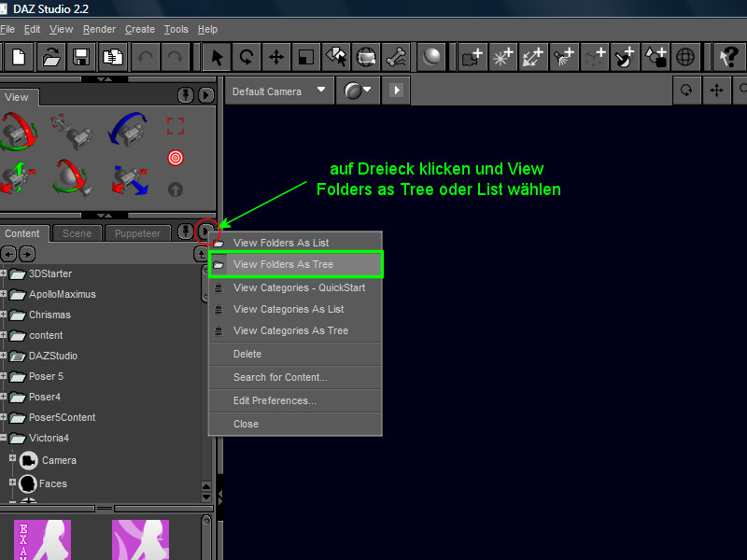Collapse the Victoria4 folder
The image size is (747, 560).
(x=4, y=437)
